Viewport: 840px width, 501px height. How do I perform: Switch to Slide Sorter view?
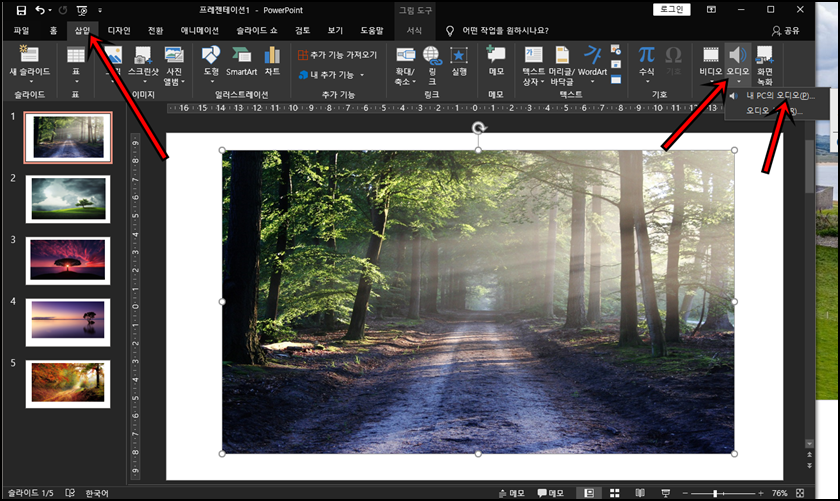coord(614,493)
